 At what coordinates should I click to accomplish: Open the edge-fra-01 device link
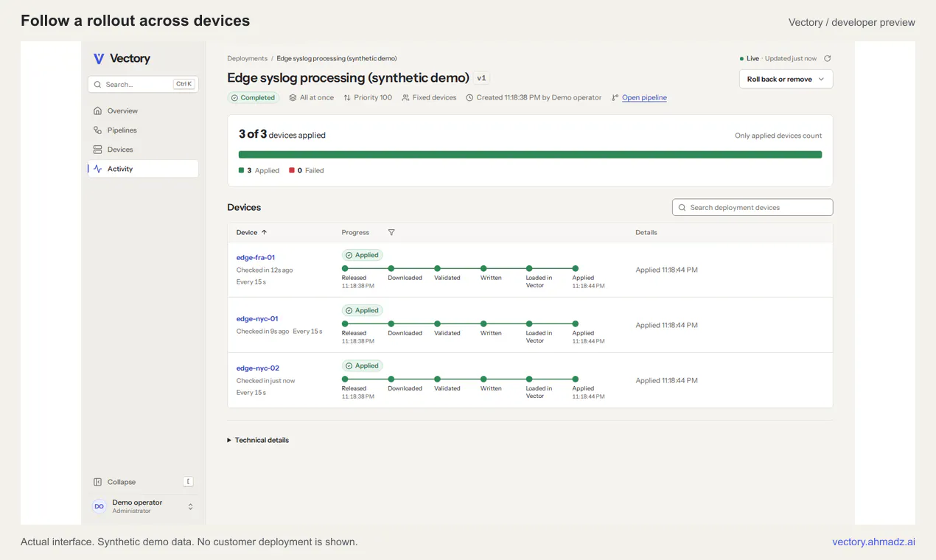(x=256, y=257)
